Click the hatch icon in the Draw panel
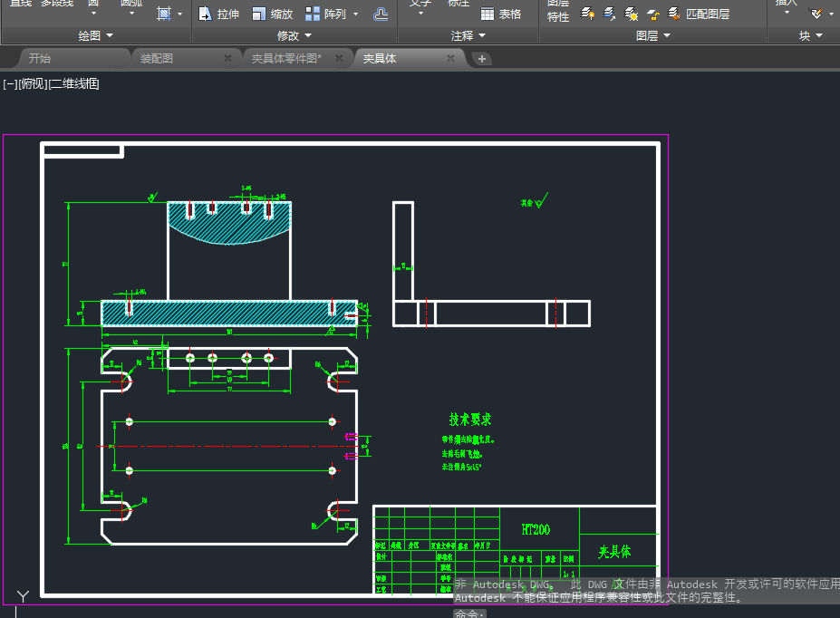This screenshot has height=618, width=840. [x=164, y=14]
